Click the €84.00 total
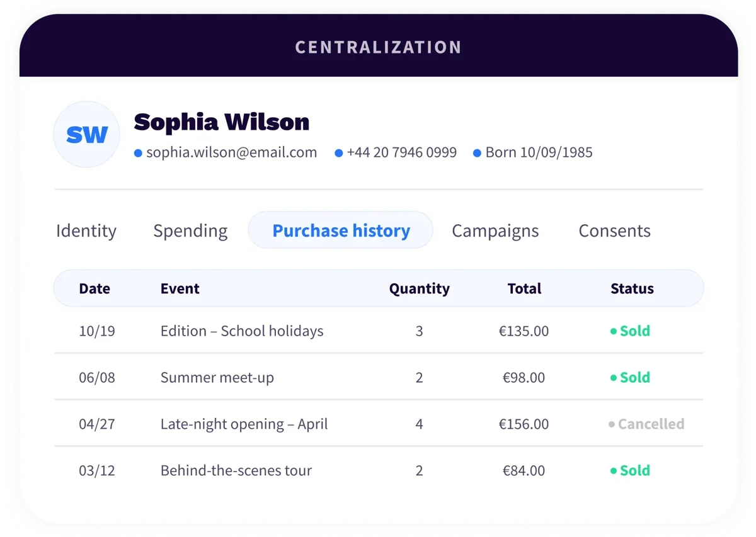 (524, 471)
